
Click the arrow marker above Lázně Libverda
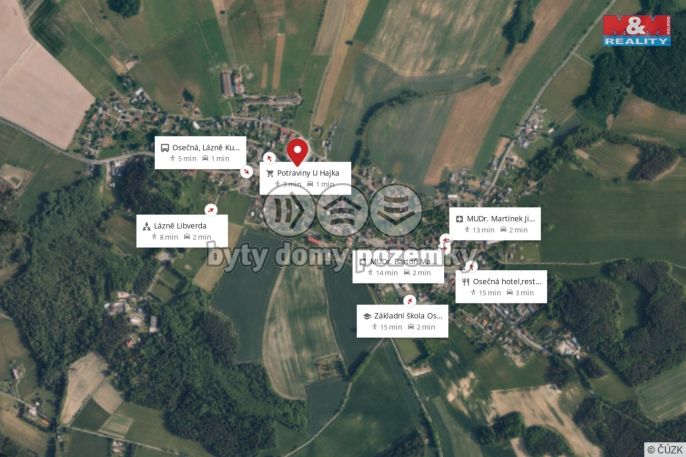[x=211, y=210]
